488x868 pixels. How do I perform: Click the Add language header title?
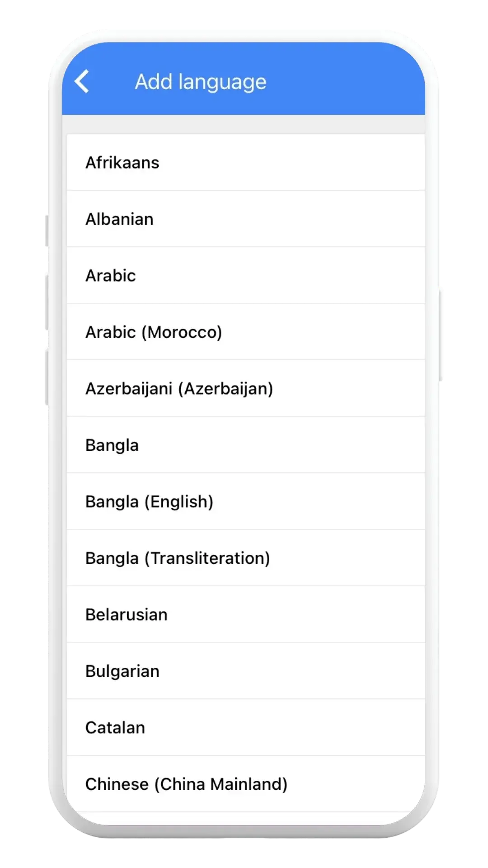click(201, 82)
